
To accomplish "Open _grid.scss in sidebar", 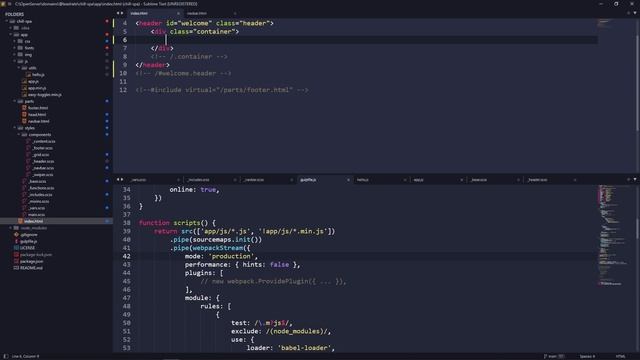I will click(41, 154).
